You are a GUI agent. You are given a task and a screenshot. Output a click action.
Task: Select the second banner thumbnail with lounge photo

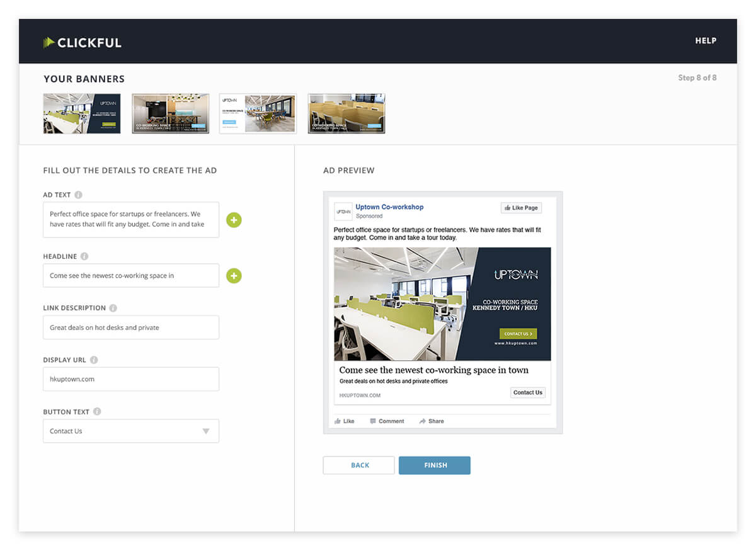tap(170, 113)
